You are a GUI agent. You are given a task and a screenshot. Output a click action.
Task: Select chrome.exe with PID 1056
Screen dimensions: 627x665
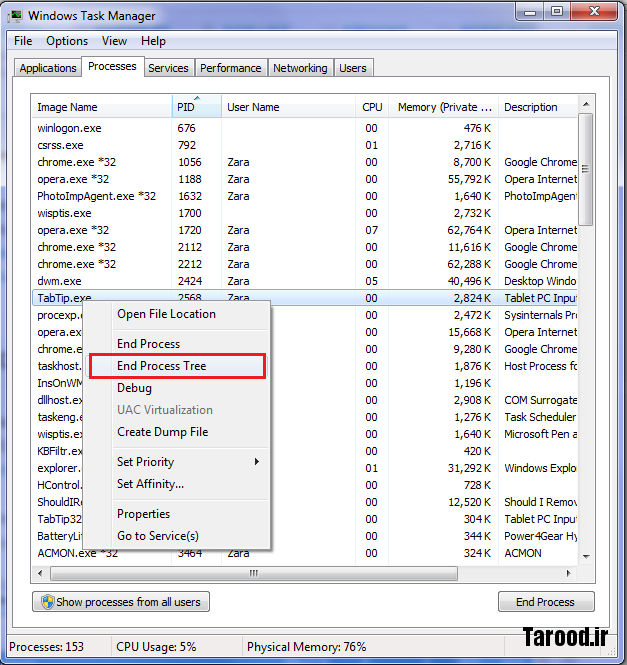pyautogui.click(x=305, y=162)
